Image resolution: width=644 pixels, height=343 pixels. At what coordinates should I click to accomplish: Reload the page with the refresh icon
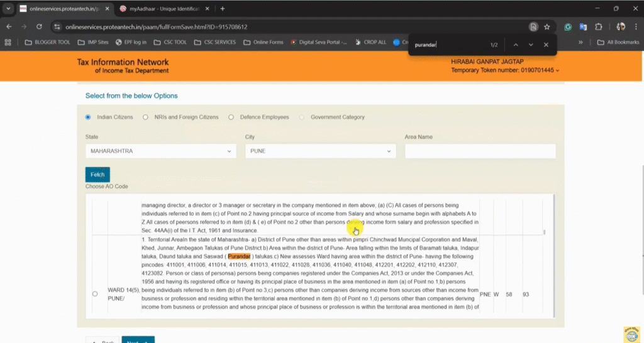39,27
